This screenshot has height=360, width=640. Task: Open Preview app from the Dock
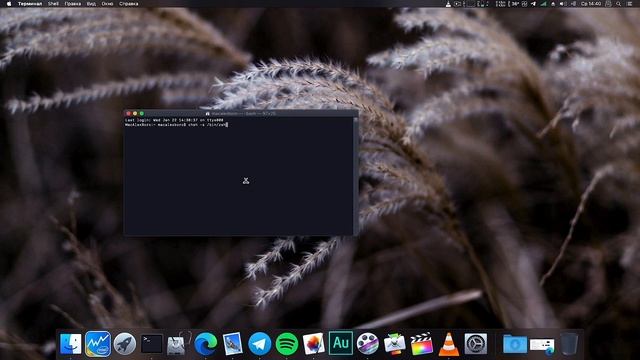click(x=232, y=344)
